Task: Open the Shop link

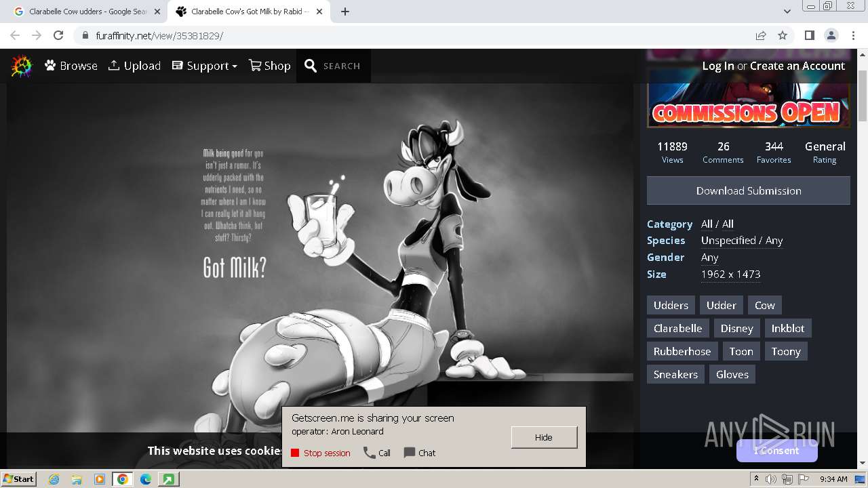Action: tap(270, 66)
